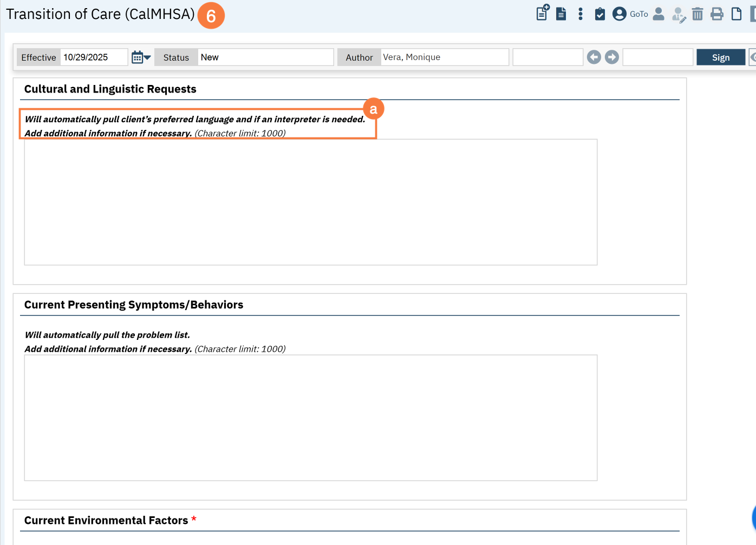Toggle the eye view icon beside Sign

click(x=752, y=57)
